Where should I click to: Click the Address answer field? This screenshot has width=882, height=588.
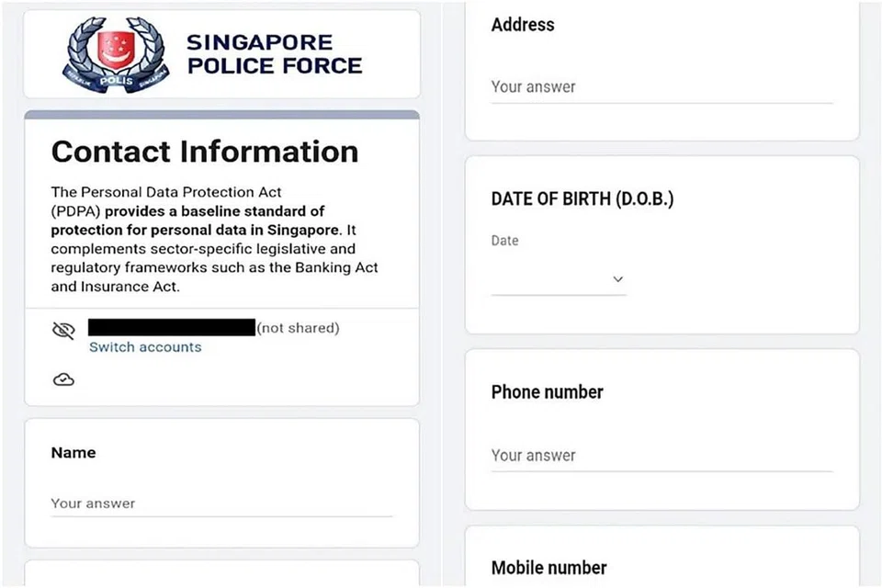click(x=661, y=86)
